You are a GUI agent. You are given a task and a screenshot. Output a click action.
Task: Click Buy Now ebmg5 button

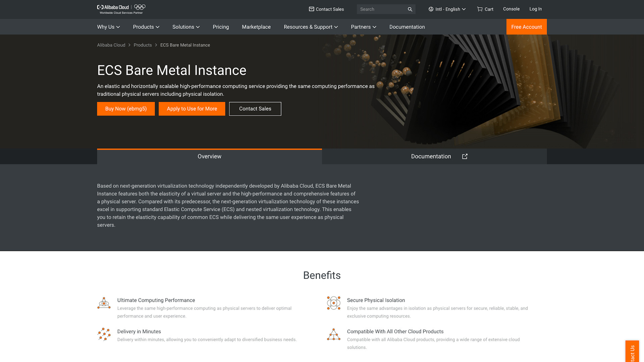point(126,109)
